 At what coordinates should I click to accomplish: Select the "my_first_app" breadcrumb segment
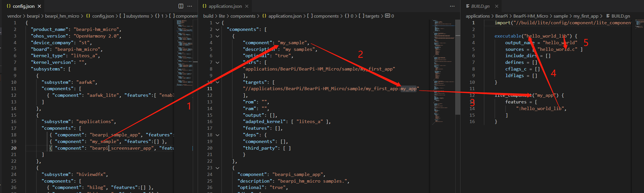(x=586, y=16)
